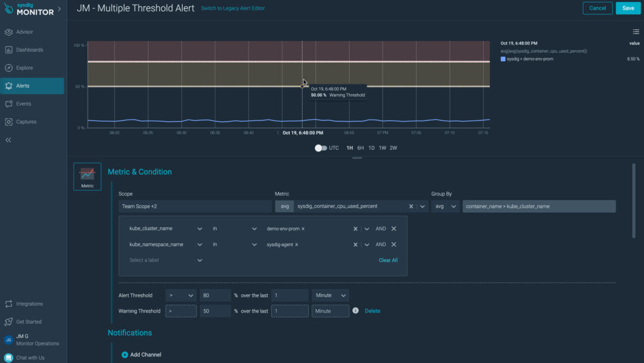Click the Warning Threshold info icon

[355, 311]
